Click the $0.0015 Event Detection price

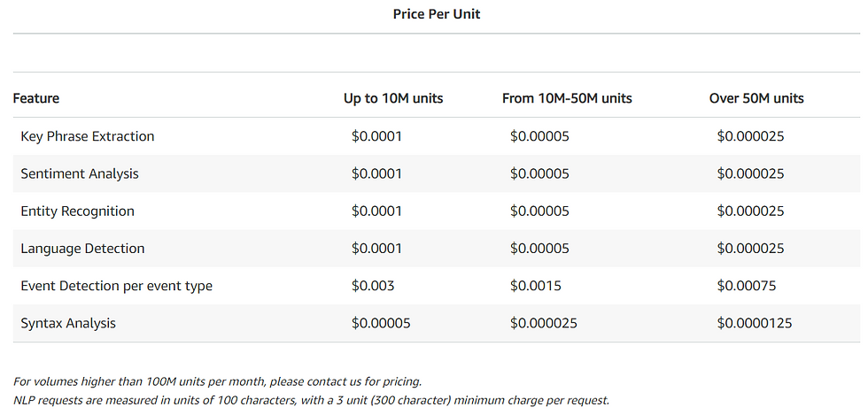click(x=535, y=286)
